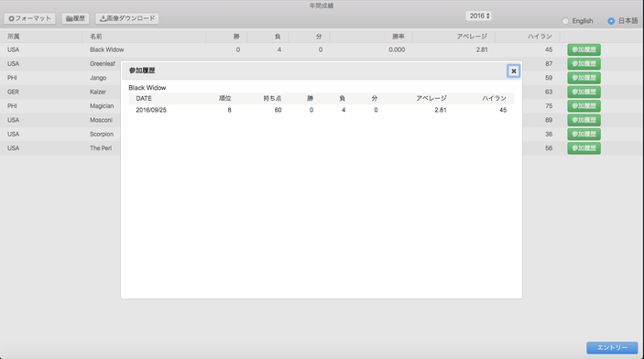This screenshot has width=644, height=359.
Task: Click the GER affiliation cell
Action: (x=13, y=92)
